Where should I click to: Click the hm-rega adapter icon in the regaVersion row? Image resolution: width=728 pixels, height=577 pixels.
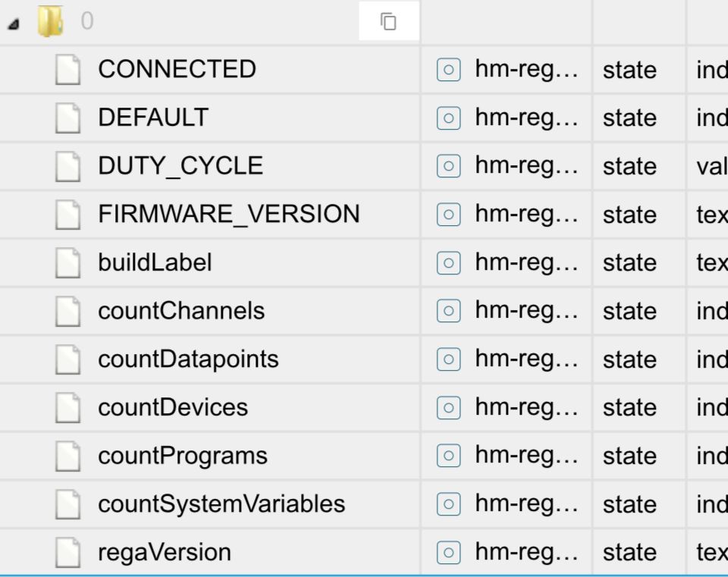pyautogui.click(x=448, y=553)
